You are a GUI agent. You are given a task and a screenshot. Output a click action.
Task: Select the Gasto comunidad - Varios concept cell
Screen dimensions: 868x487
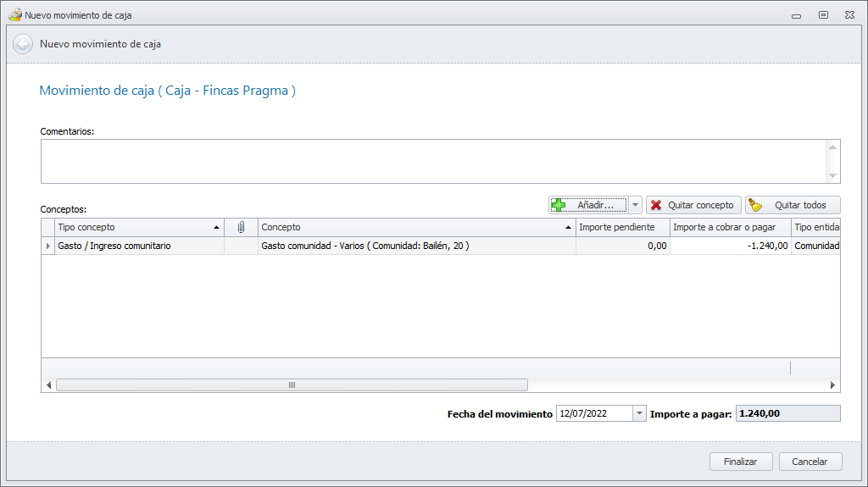pos(416,246)
